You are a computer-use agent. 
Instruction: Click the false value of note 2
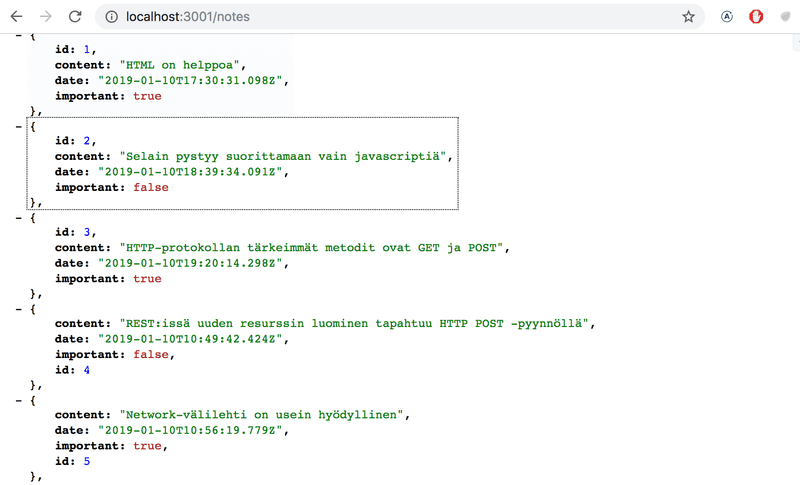pos(151,187)
